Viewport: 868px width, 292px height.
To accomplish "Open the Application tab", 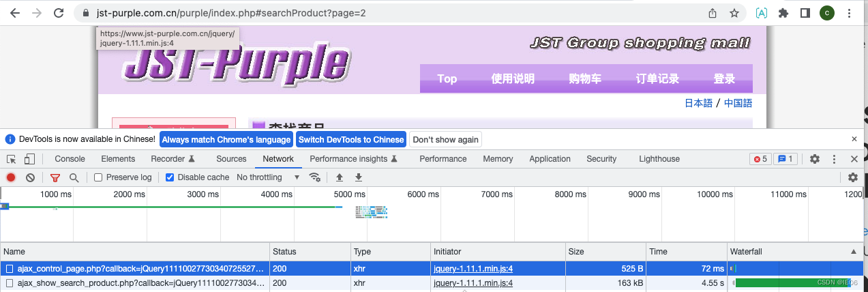I will pos(550,159).
